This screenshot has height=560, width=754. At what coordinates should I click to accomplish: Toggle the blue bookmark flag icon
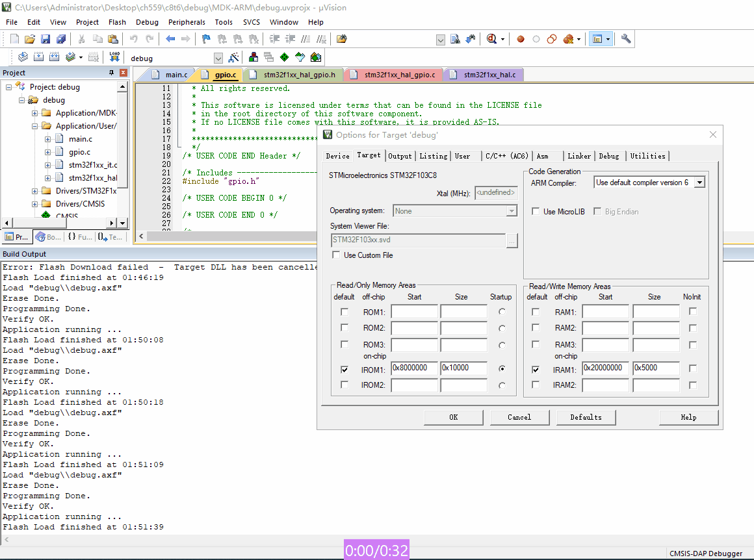(x=206, y=39)
